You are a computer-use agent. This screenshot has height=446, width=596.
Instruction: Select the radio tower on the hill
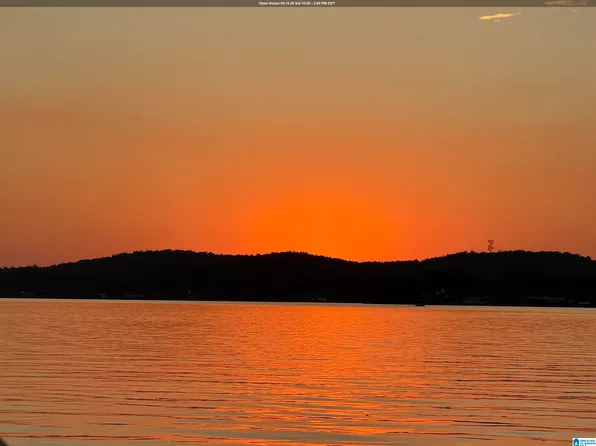click(491, 246)
